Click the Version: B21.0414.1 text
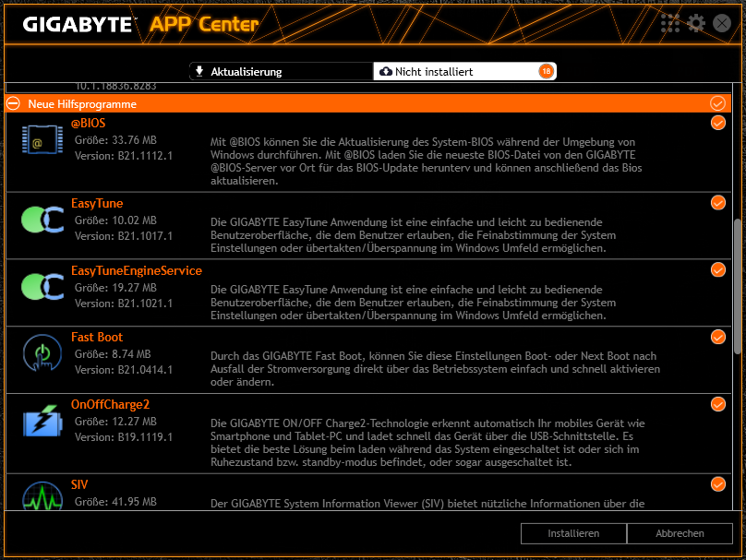The height and width of the screenshot is (560, 746). point(124,369)
